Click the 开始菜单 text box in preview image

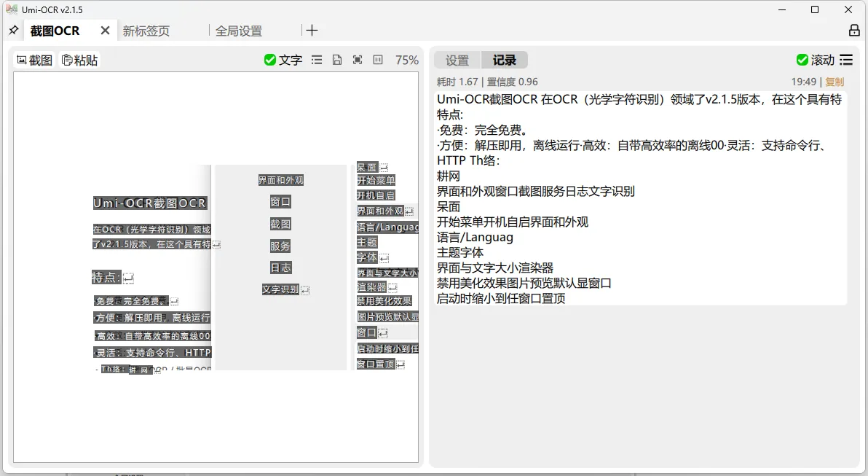[x=376, y=180]
